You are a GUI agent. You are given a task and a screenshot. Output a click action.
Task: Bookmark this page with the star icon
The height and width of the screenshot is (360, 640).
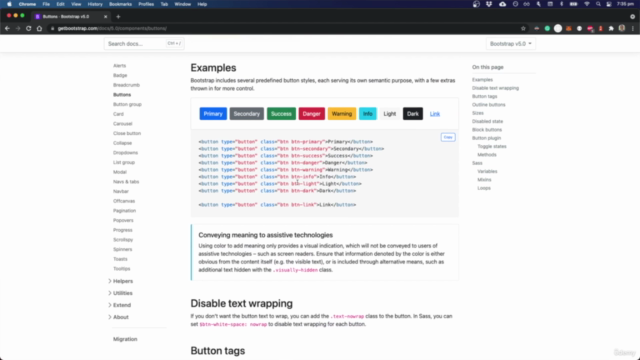click(x=523, y=29)
